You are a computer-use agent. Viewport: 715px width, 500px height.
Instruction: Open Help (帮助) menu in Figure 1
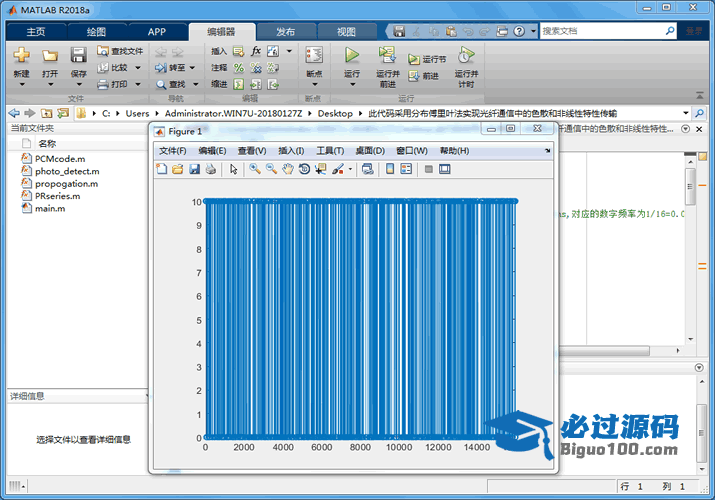click(454, 151)
